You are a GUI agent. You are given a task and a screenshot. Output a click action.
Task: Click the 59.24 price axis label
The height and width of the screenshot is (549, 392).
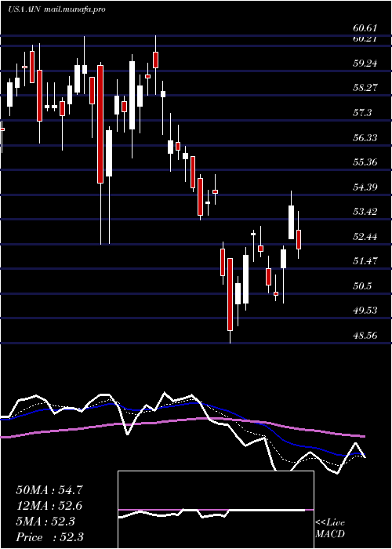[x=365, y=64]
